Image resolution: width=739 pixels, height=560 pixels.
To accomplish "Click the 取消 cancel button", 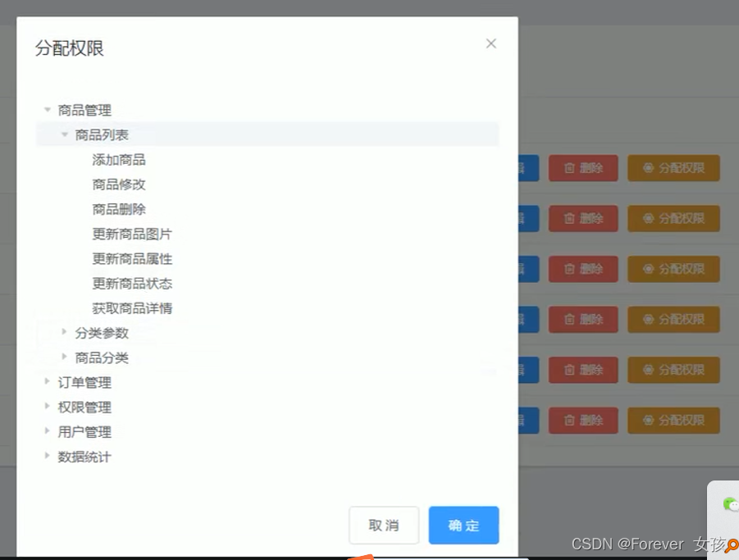I will 384,525.
